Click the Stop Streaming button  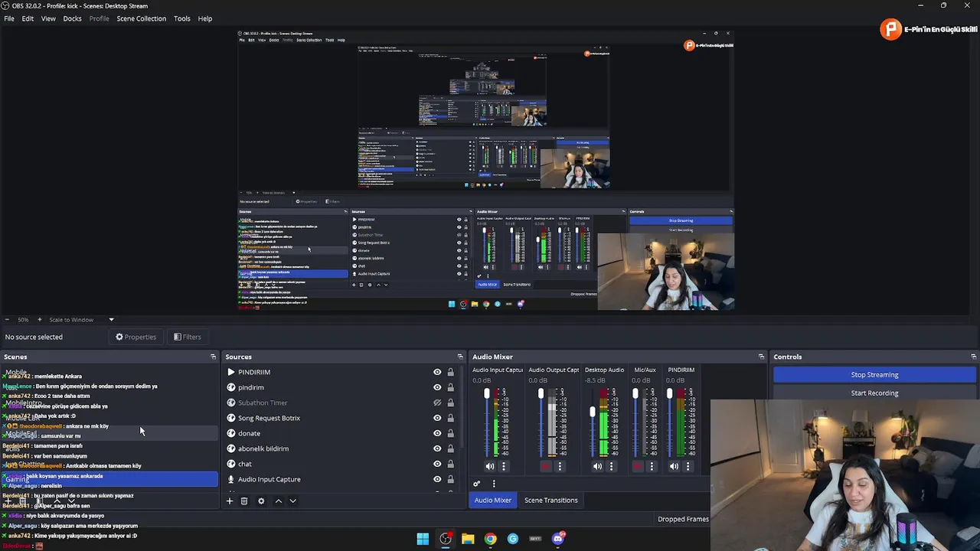tap(874, 375)
